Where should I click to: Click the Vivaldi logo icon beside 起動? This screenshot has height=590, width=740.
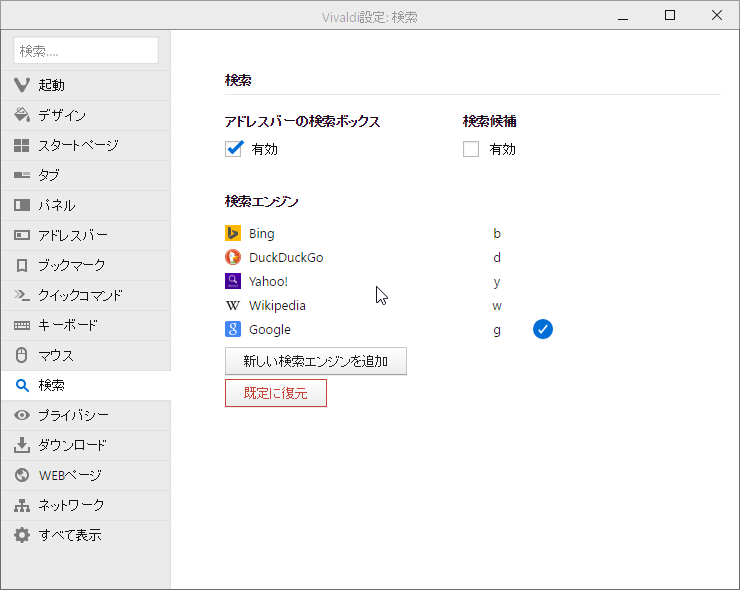tap(22, 85)
